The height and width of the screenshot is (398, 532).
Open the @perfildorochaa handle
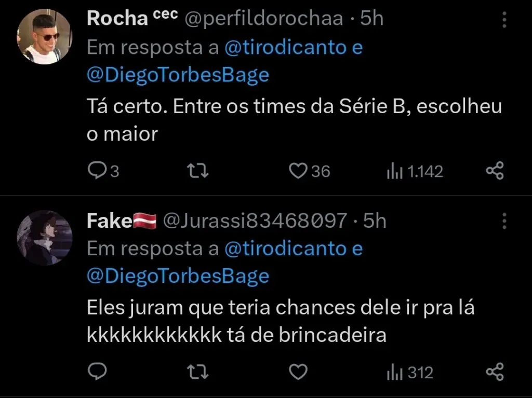[x=264, y=19]
